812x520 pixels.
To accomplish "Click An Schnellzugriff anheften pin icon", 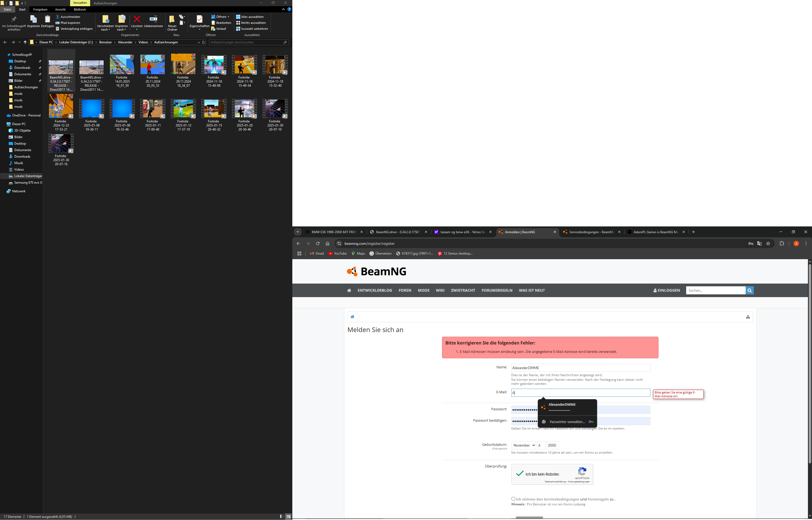I will tap(14, 19).
